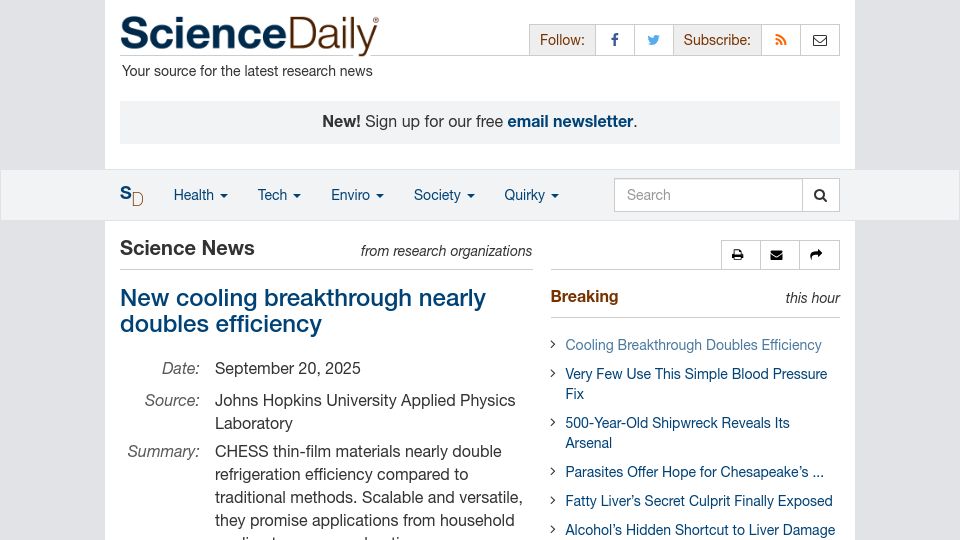Expand the Health menu
Screen dimensions: 960x540
200,195
